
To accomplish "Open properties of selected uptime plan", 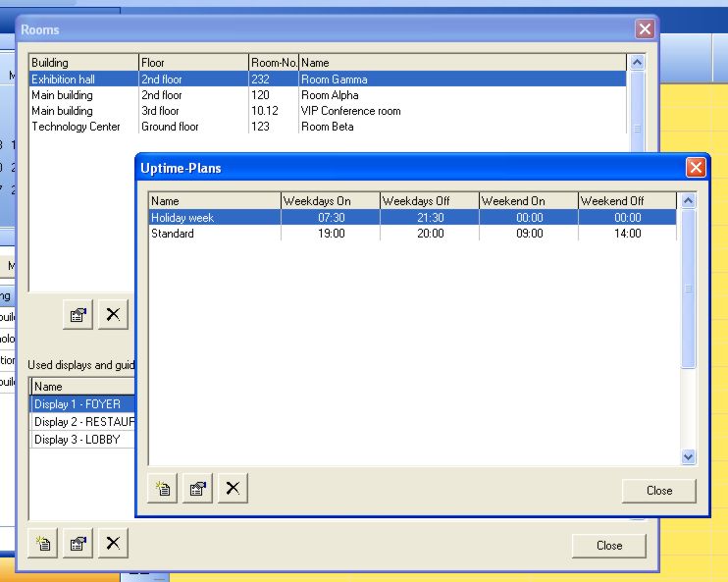I will [x=197, y=489].
